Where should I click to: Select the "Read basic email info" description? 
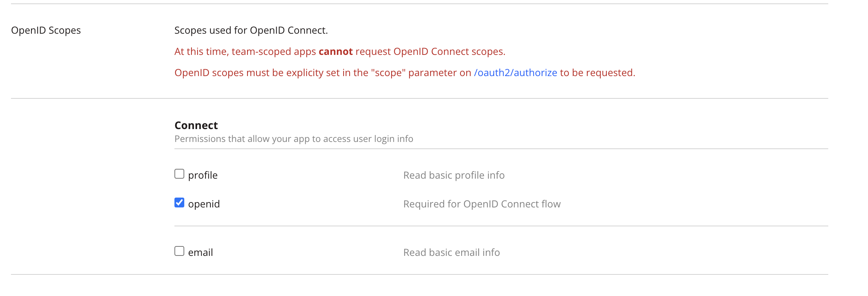click(451, 252)
